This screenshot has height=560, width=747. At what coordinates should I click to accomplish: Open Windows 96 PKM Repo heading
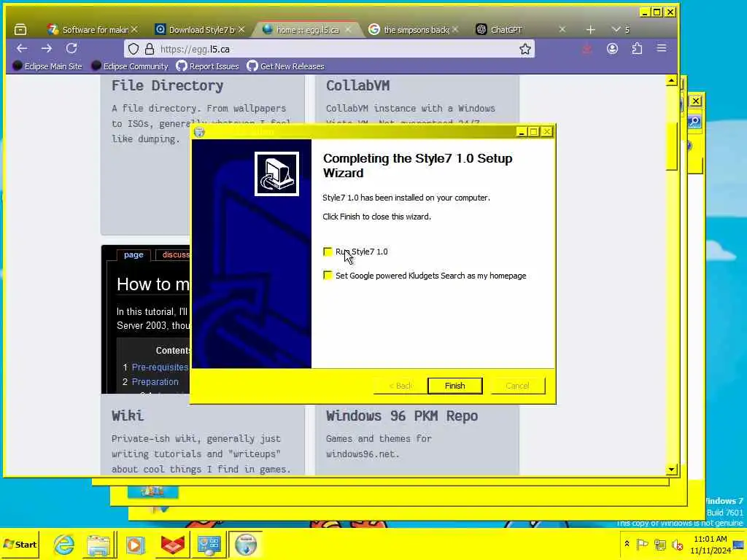click(x=402, y=416)
